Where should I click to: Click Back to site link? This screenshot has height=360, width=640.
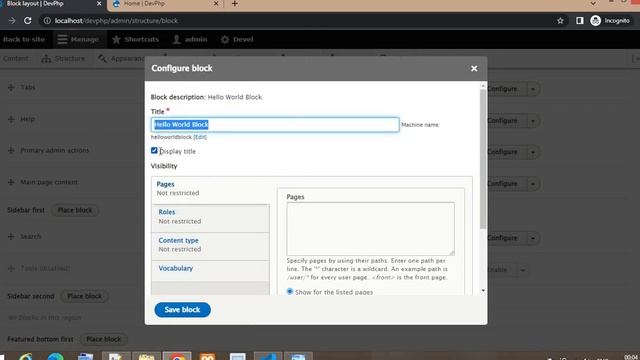[x=24, y=39]
